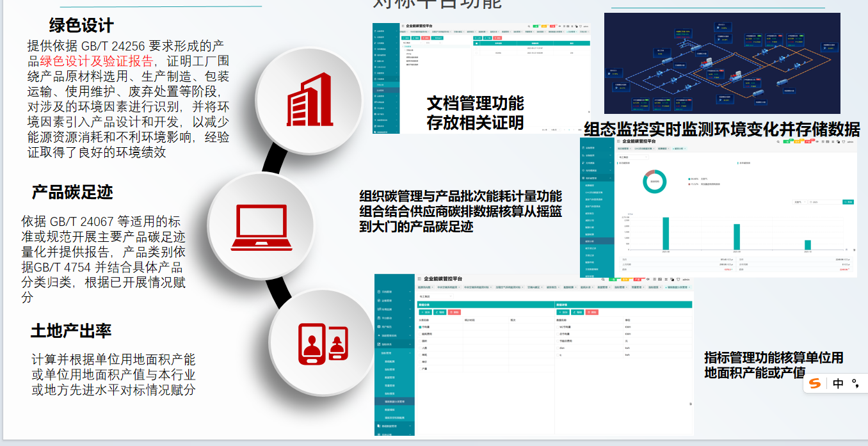Viewport: 868px width, 446px height.
Task: Click the green query button next to the 2025 year field
Action: (849, 202)
